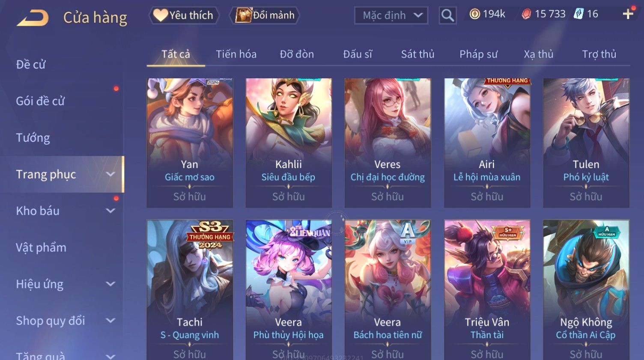Tap the plus icon to add currency

pos(628,14)
